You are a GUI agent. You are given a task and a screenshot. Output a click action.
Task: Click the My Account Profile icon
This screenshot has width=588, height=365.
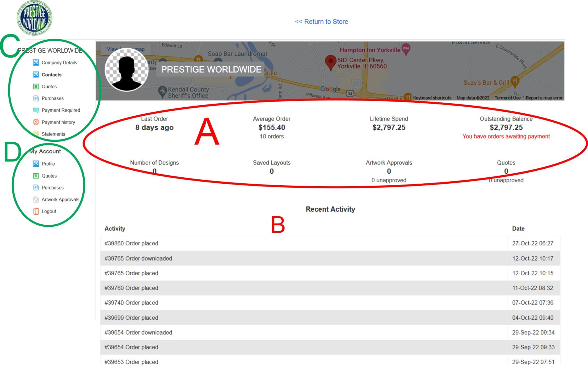36,164
